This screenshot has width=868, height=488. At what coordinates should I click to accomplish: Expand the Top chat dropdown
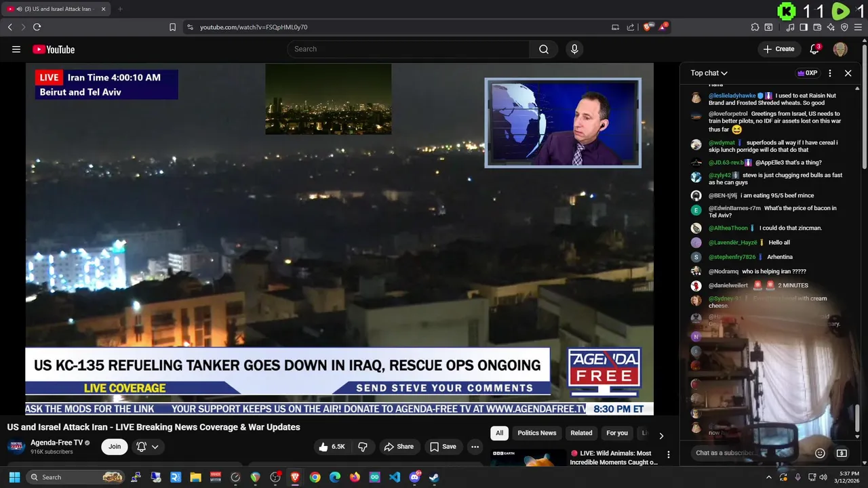[x=709, y=73]
